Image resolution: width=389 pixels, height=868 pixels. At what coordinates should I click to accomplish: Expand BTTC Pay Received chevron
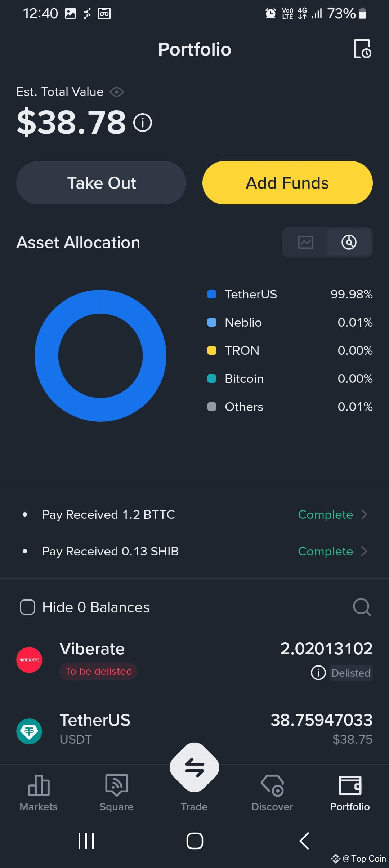364,514
